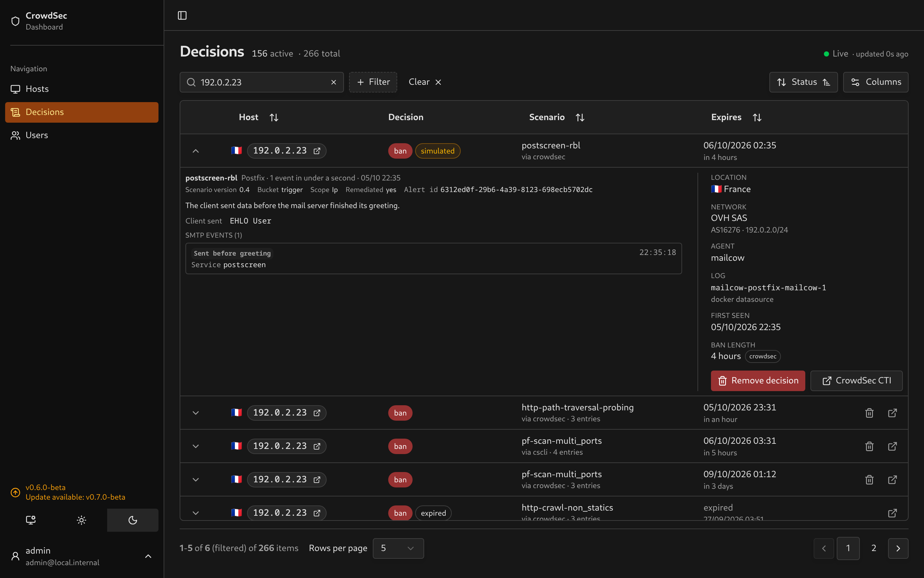Expand the http-crawl-non_statics row
Viewport: 924px width, 578px height.
tap(195, 512)
